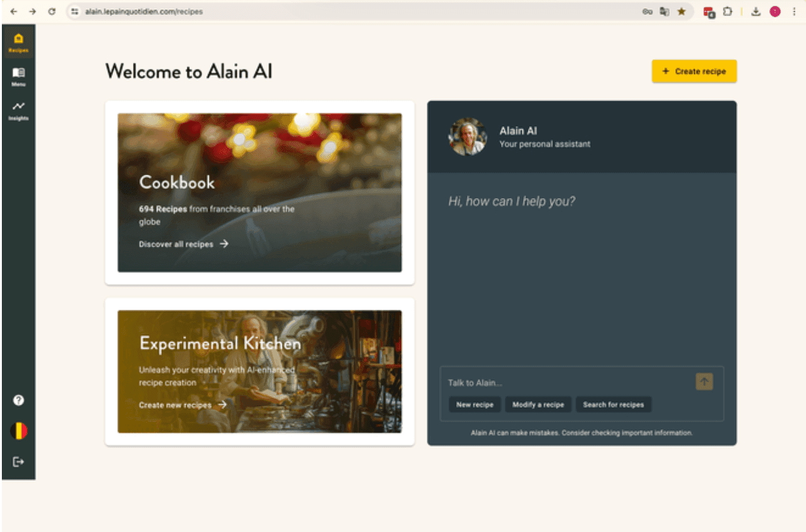Click the Alain AI can make mistakes notice
Viewport: 806px width, 532px height.
click(582, 433)
